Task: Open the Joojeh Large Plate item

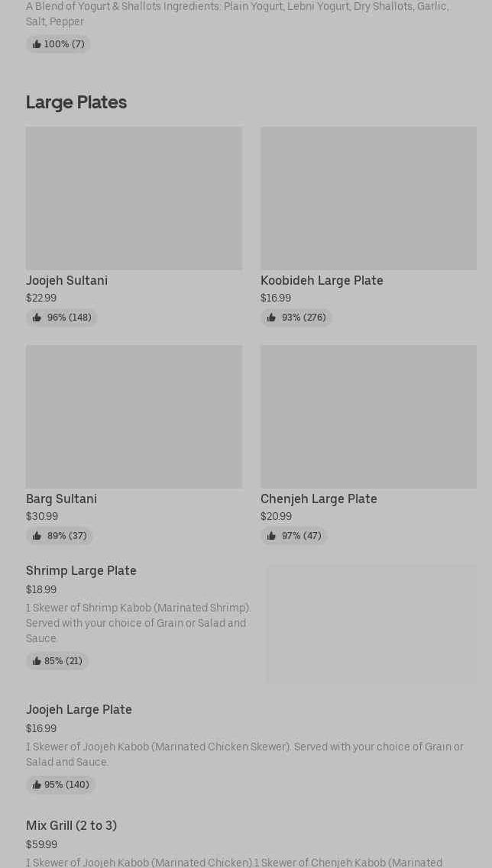Action: [x=79, y=709]
